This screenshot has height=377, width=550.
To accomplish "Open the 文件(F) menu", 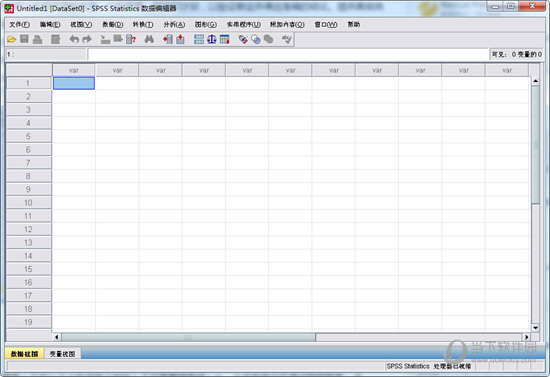I will pyautogui.click(x=20, y=25).
